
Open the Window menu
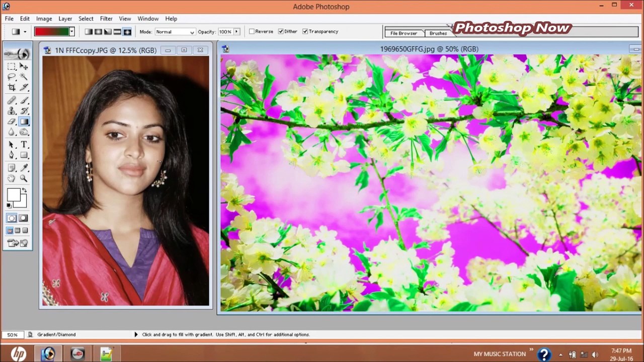(148, 19)
